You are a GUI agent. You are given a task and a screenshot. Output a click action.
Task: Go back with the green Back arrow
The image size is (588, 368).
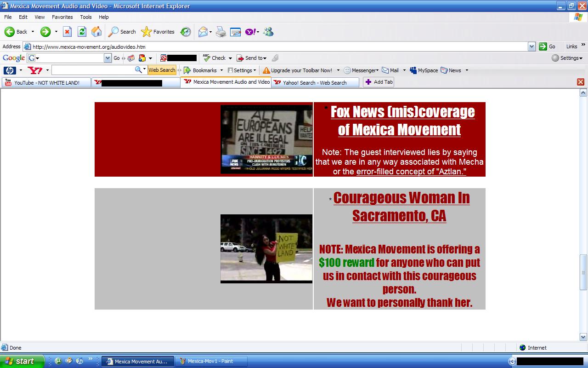10,32
